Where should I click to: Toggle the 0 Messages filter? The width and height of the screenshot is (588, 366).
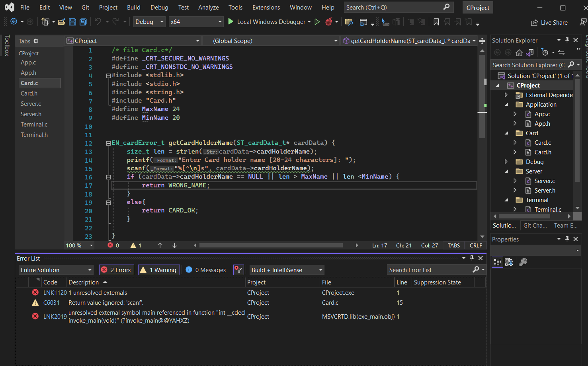click(205, 270)
